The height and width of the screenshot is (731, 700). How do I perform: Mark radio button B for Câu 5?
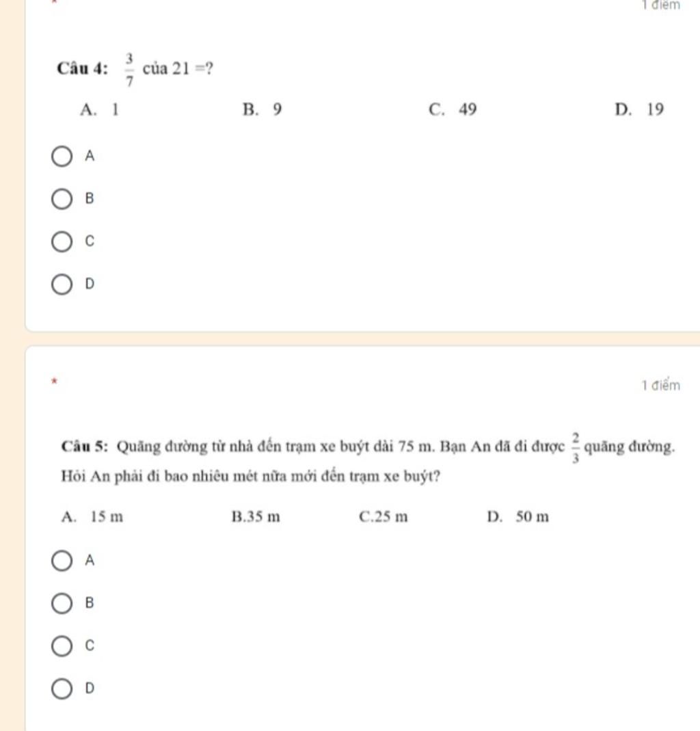(62, 603)
